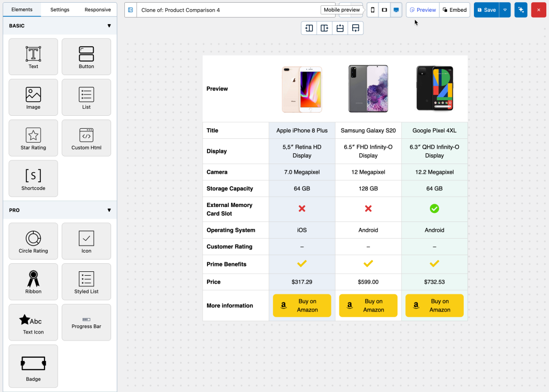Select the '128 GB' storage cell
This screenshot has width=549, height=392.
[368, 188]
